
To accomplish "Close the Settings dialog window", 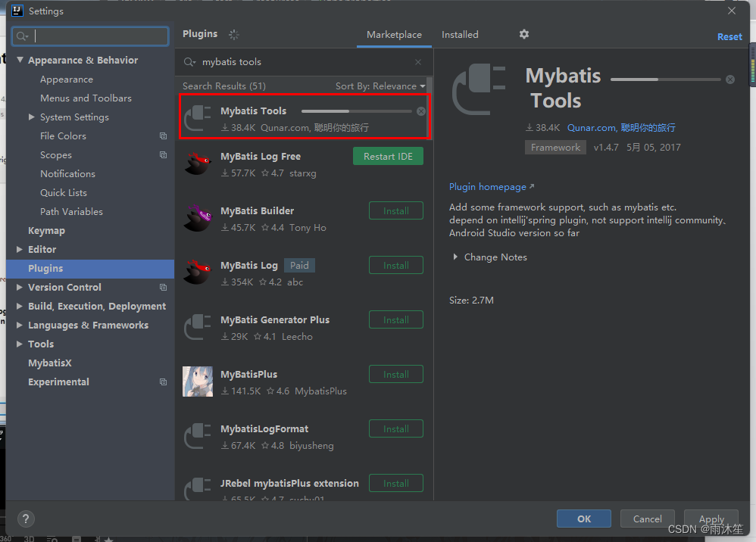I will [x=732, y=11].
